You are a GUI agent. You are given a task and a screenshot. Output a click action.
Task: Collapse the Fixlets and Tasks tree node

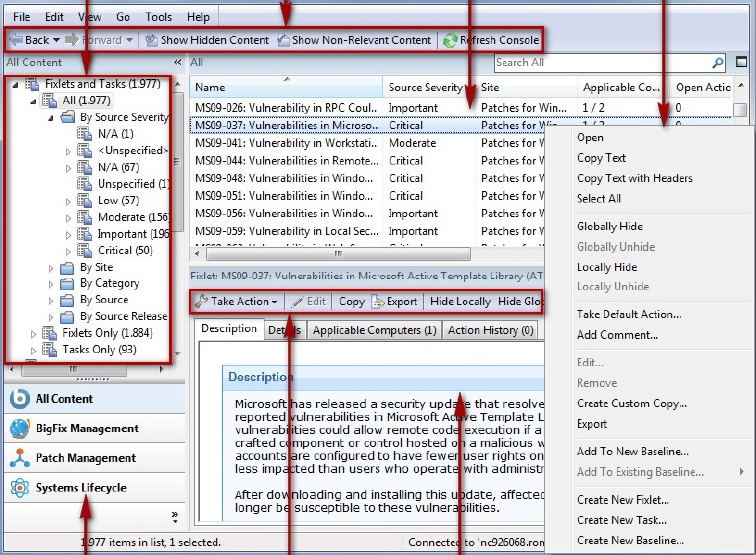(x=15, y=85)
